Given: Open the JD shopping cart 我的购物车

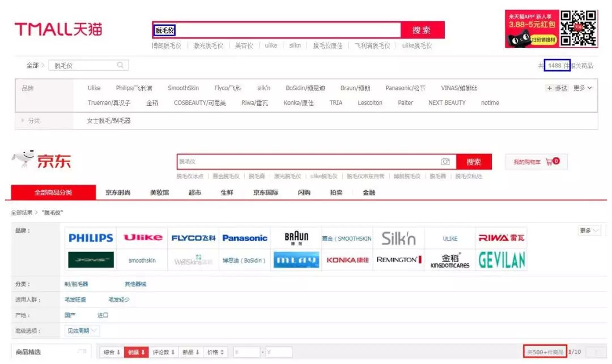Looking at the screenshot, I should [536, 162].
